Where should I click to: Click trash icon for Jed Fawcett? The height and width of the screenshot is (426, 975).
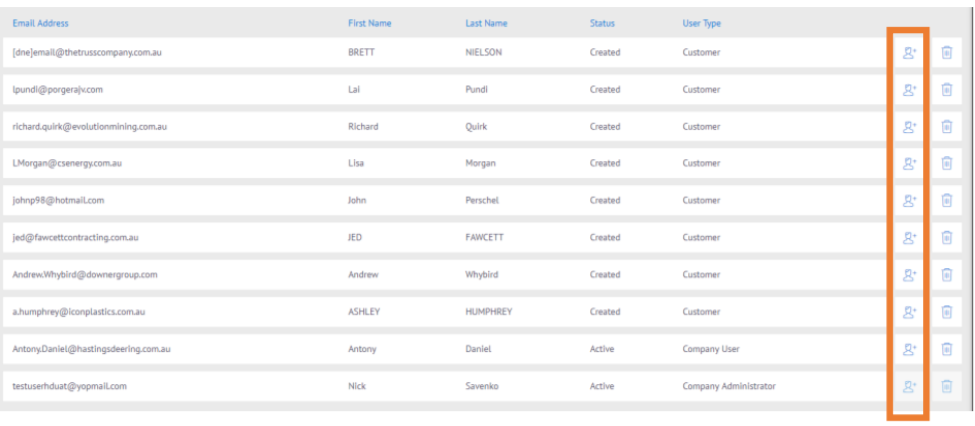pos(946,238)
